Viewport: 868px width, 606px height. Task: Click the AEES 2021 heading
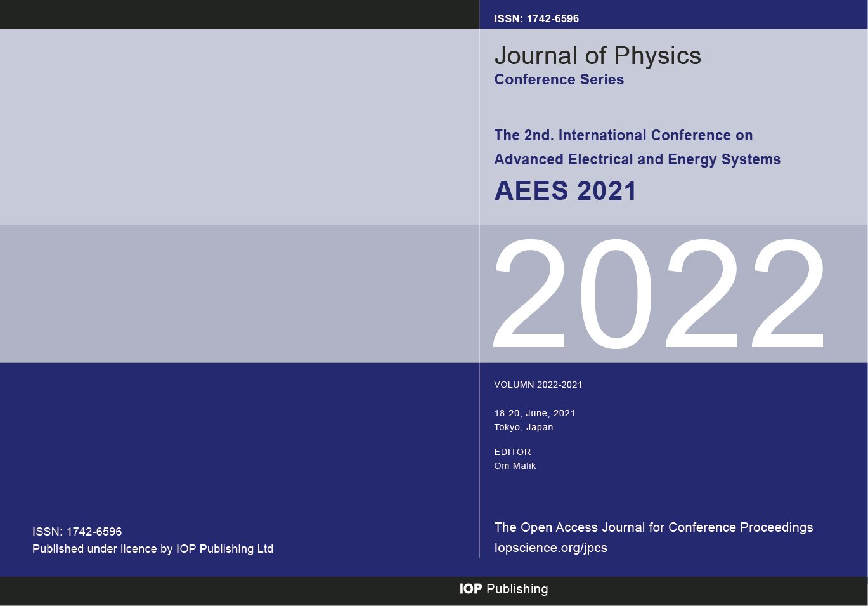coord(565,191)
